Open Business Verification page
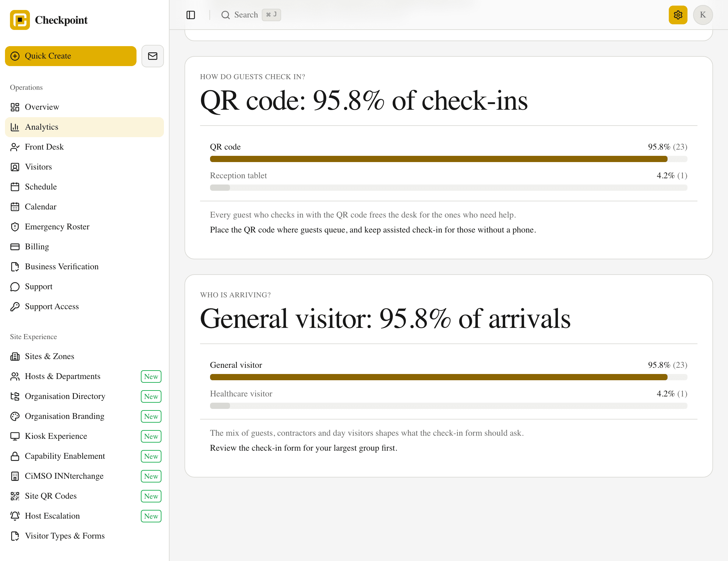Screen dimensions: 728x561 pos(84,267)
